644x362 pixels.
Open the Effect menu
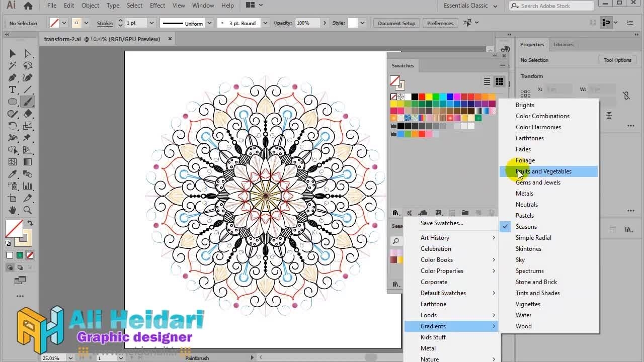pyautogui.click(x=157, y=6)
